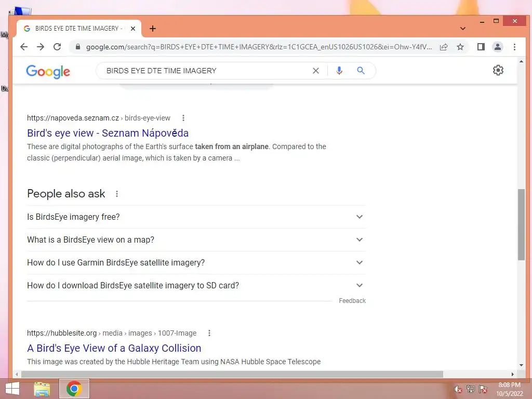This screenshot has height=399, width=532.
Task: Open the Action Center flag icon
Action: [483, 389]
